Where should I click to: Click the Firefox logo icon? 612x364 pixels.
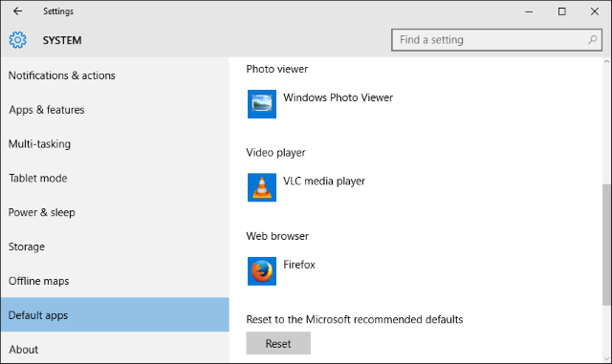point(262,271)
